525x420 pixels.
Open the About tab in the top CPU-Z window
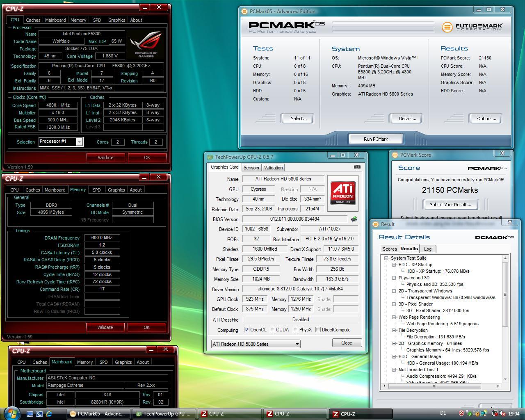(x=136, y=20)
